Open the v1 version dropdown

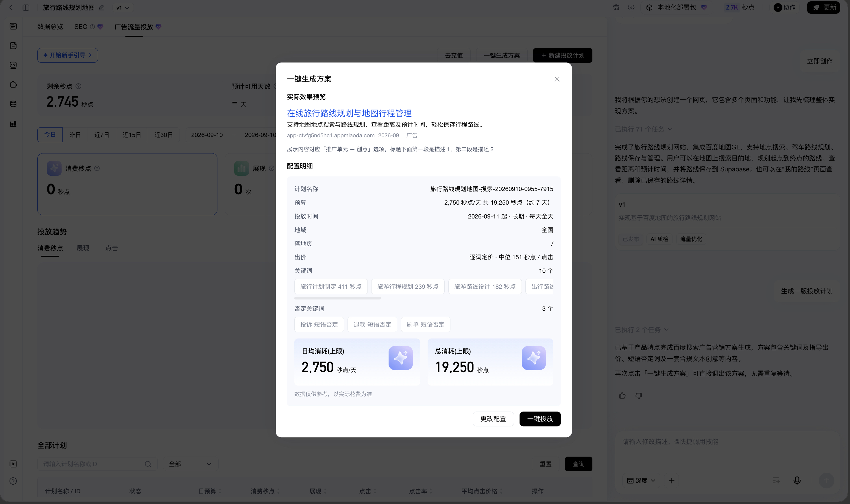(x=123, y=8)
